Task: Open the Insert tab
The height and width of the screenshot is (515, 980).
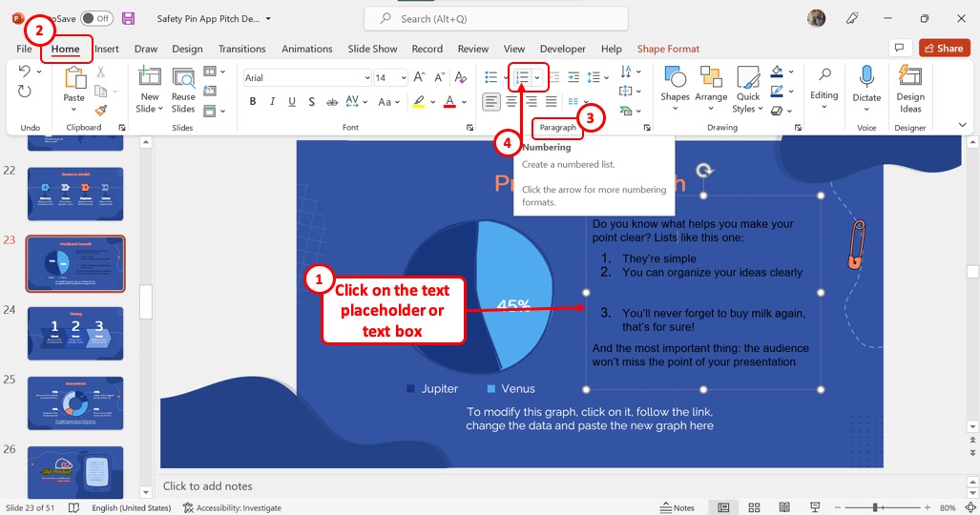Action: 107,49
